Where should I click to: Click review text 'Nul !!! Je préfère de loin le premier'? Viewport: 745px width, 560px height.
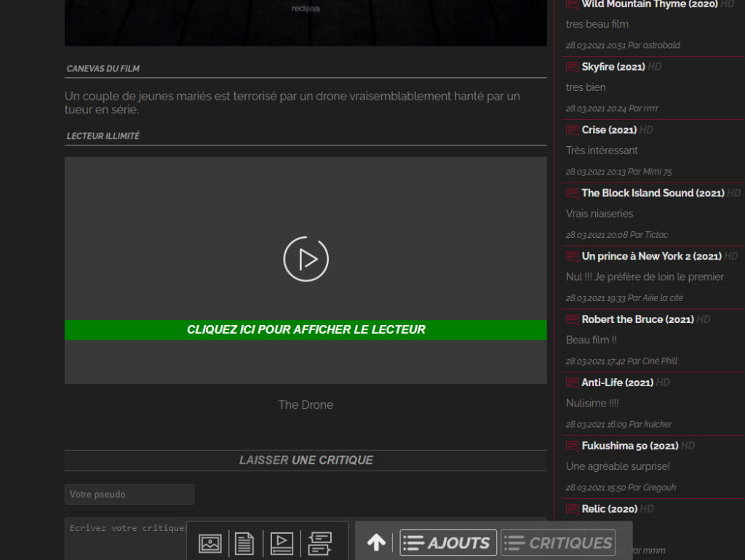point(645,277)
